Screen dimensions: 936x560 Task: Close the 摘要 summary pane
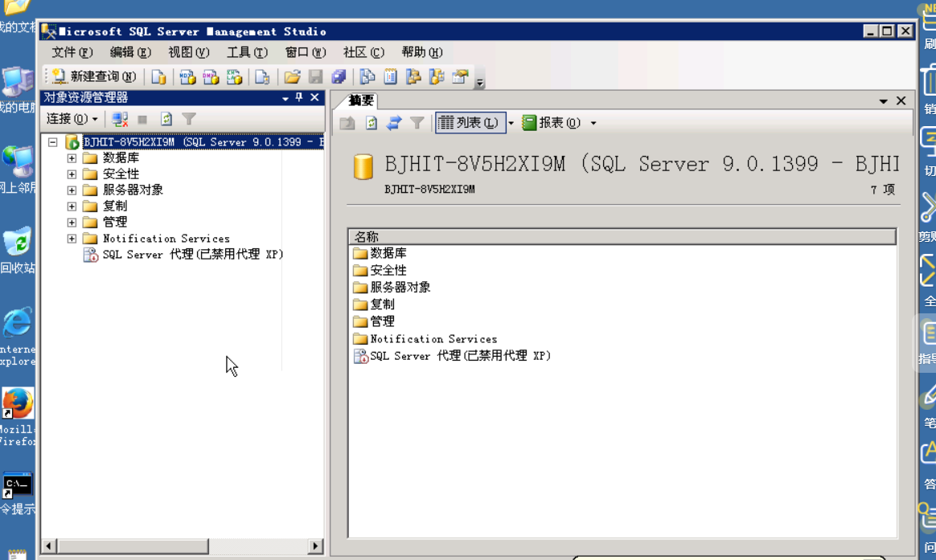(x=901, y=100)
